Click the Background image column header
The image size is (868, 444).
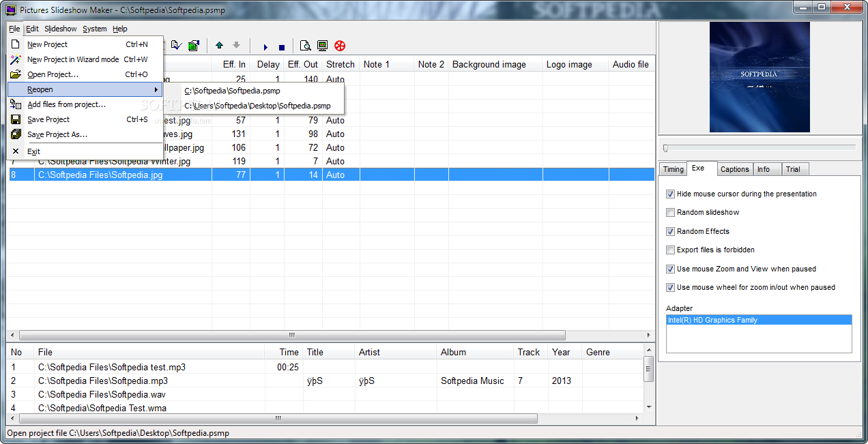[x=495, y=64]
